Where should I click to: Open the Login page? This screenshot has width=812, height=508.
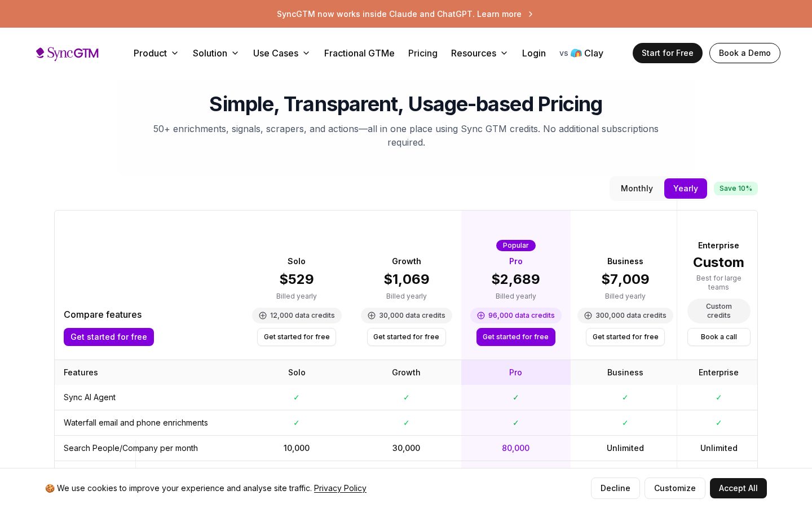point(534,53)
